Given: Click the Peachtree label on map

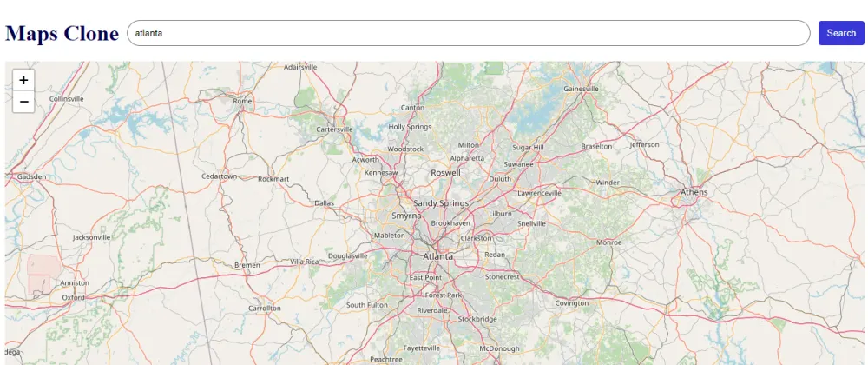Looking at the screenshot, I should pos(385,358).
